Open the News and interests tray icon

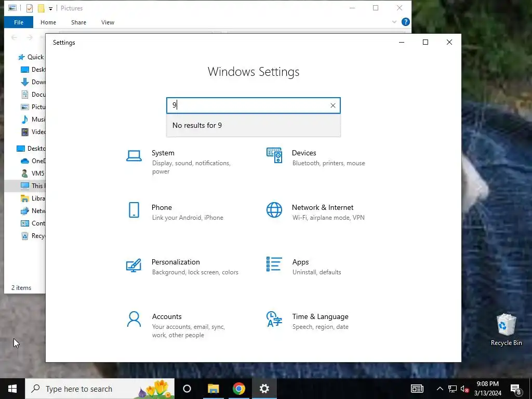pyautogui.click(x=417, y=389)
